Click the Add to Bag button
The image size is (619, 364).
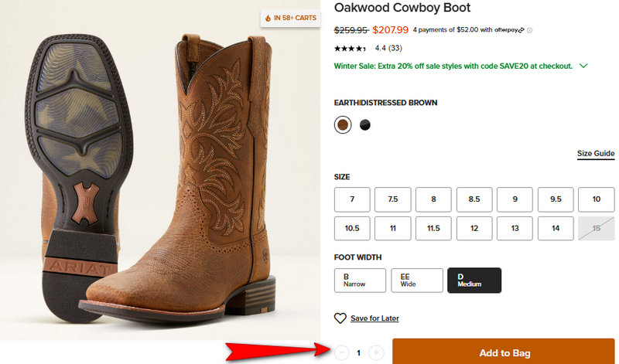click(504, 352)
